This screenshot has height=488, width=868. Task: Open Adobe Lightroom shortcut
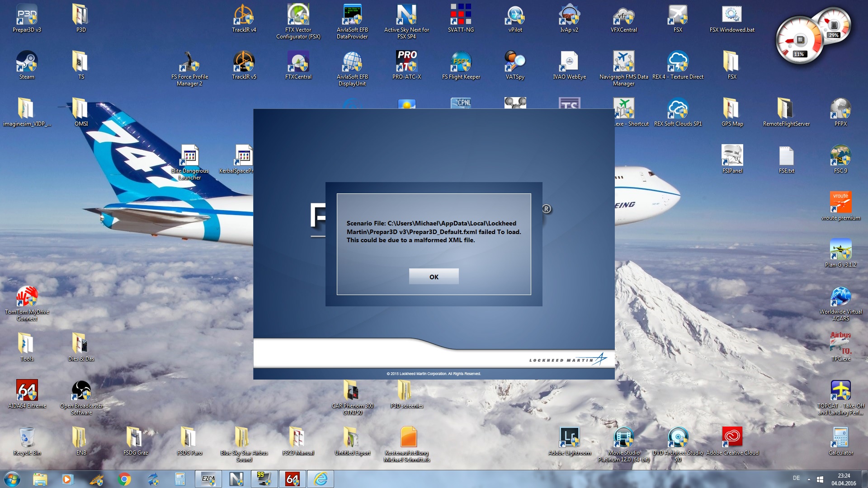click(x=569, y=441)
